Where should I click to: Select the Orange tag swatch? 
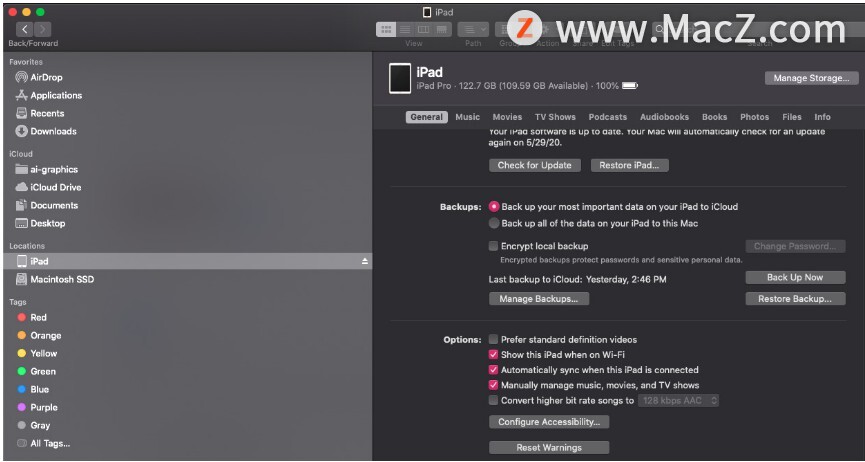(x=22, y=336)
